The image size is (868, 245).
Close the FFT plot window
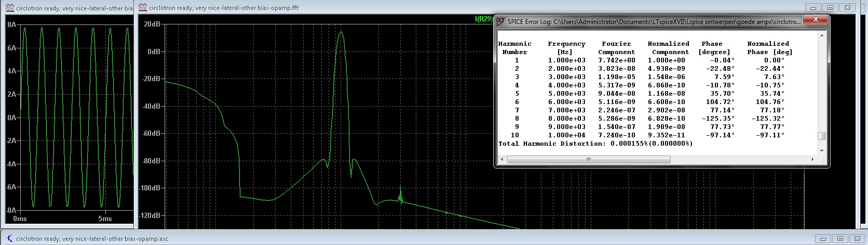(847, 7)
